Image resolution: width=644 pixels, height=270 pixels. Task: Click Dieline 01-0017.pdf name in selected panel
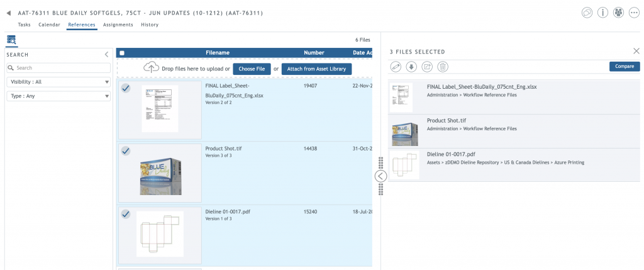[451, 155]
